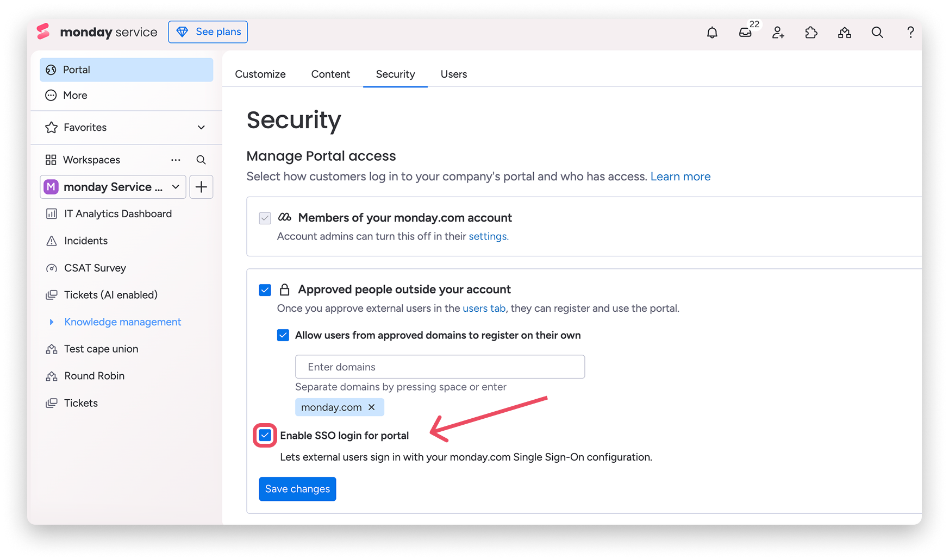The width and height of the screenshot is (949, 560).
Task: Click the Favorites star icon
Action: 52,128
